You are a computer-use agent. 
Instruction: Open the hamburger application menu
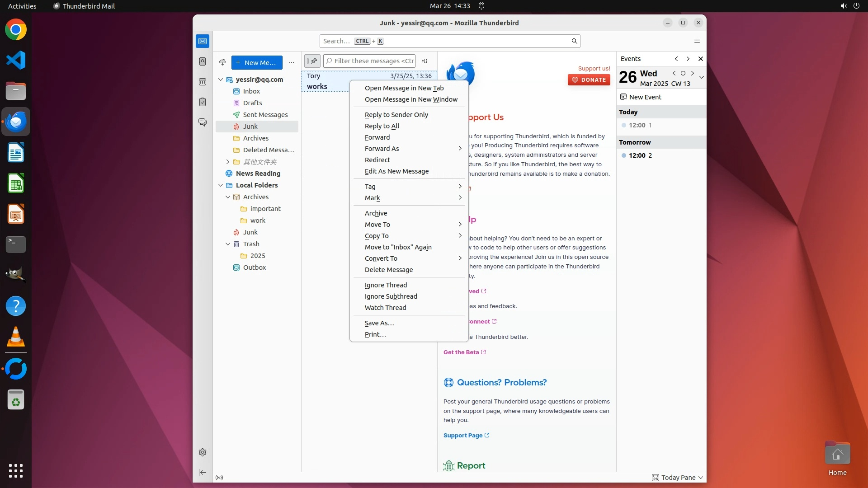(x=697, y=41)
